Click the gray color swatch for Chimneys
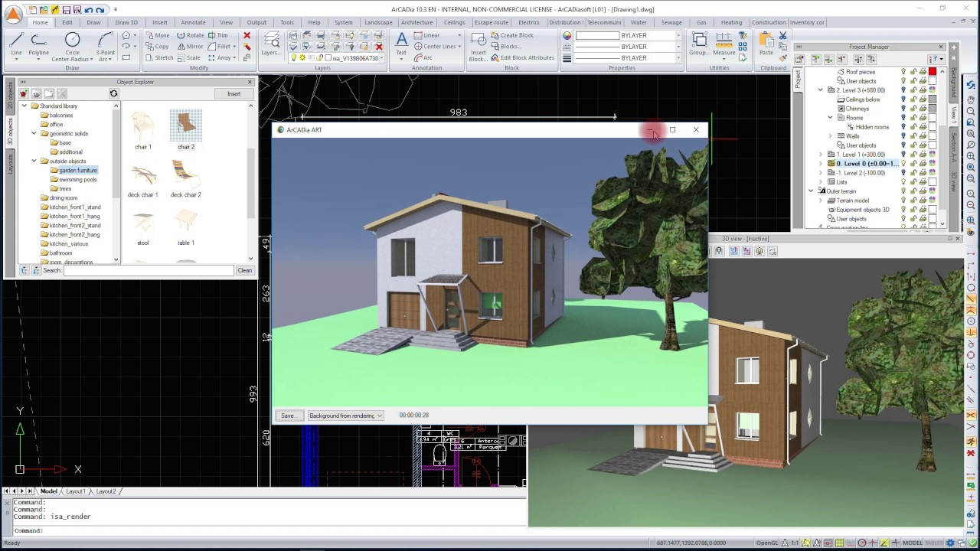 (933, 109)
